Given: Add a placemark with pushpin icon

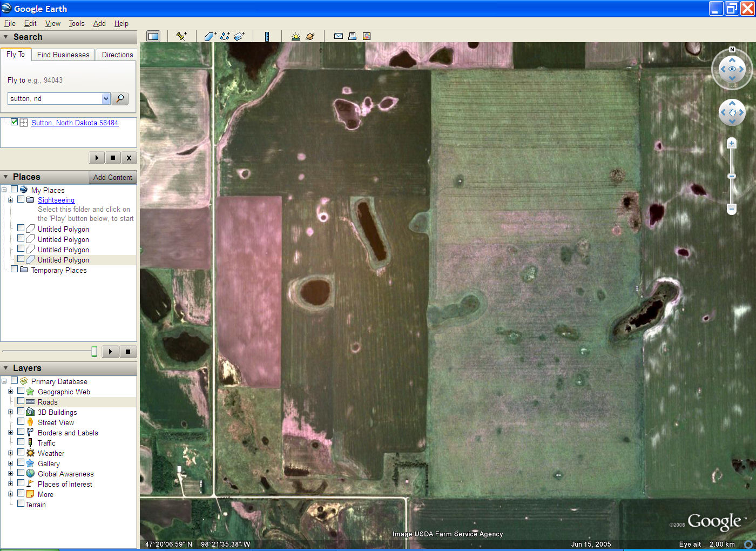Looking at the screenshot, I should pos(181,36).
